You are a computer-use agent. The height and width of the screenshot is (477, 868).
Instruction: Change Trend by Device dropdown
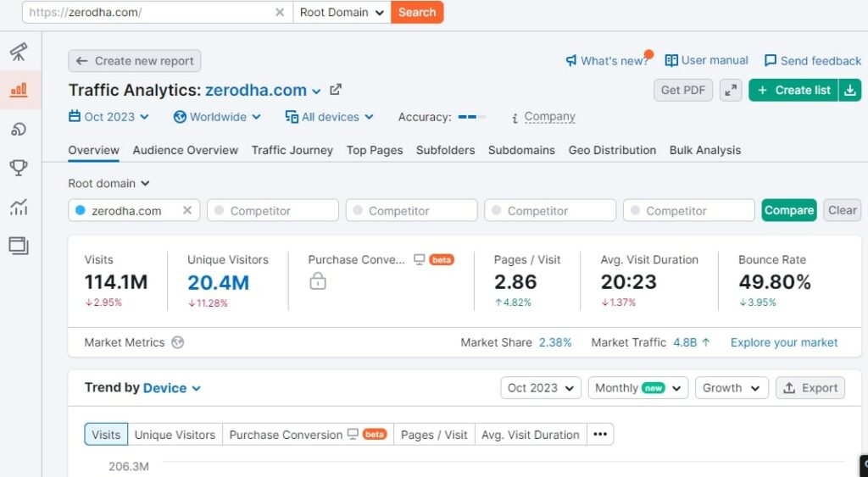click(171, 388)
